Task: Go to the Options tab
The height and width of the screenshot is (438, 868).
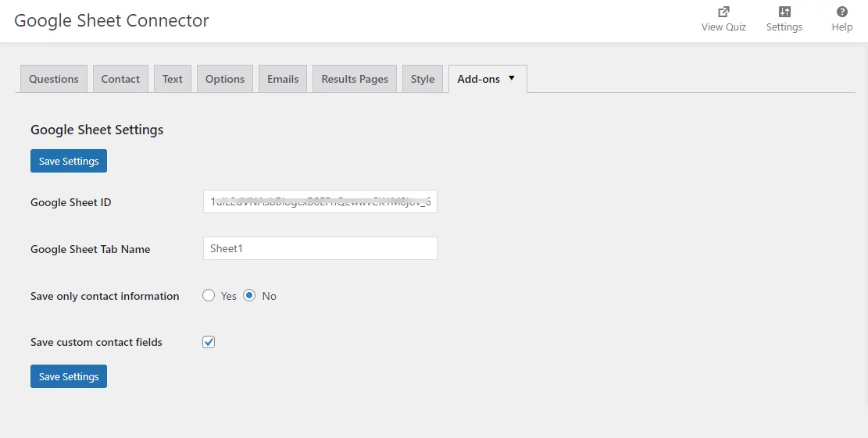Action: click(225, 79)
